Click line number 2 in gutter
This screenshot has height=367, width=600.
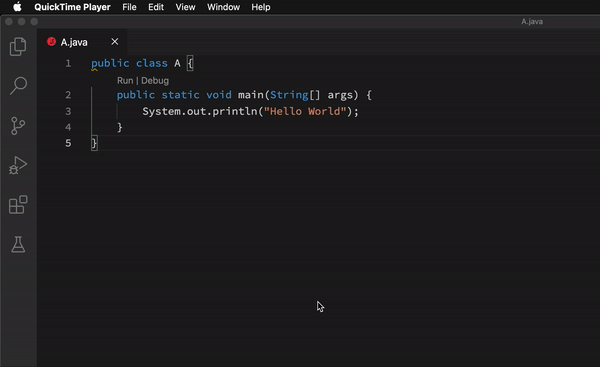[x=68, y=95]
